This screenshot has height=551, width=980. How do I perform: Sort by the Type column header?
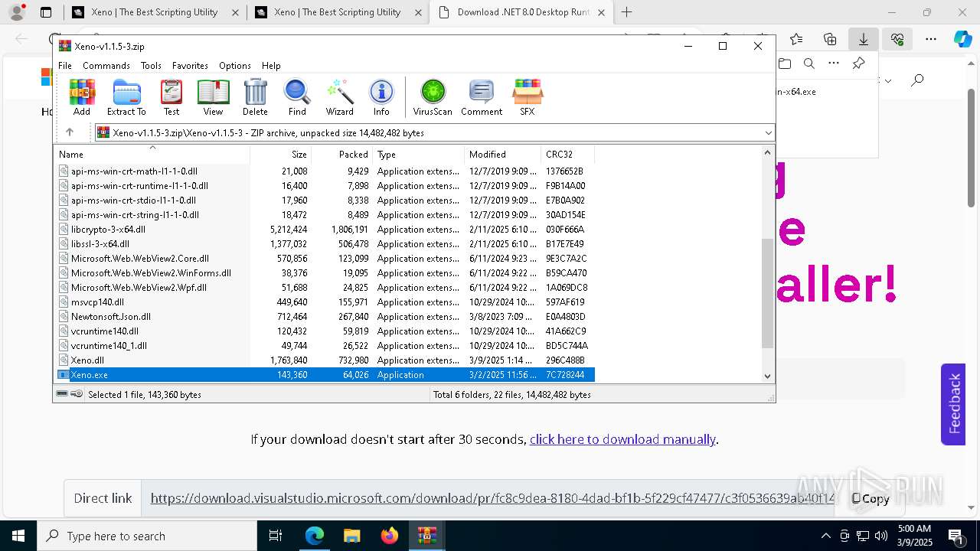pos(418,154)
